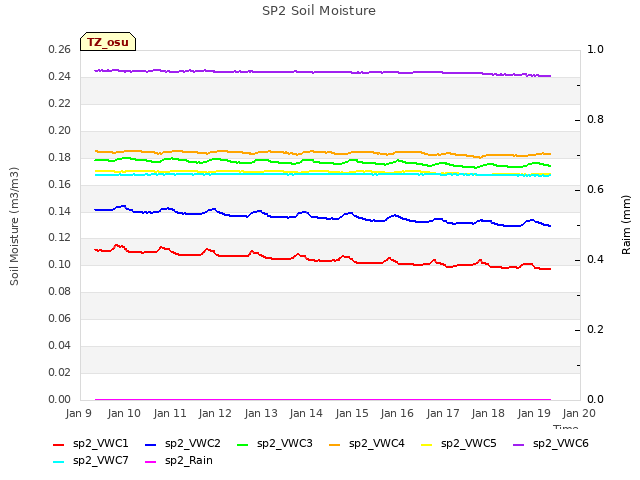Click the Jan 10 x-axis tick label
640x480 pixels.
[x=124, y=413]
